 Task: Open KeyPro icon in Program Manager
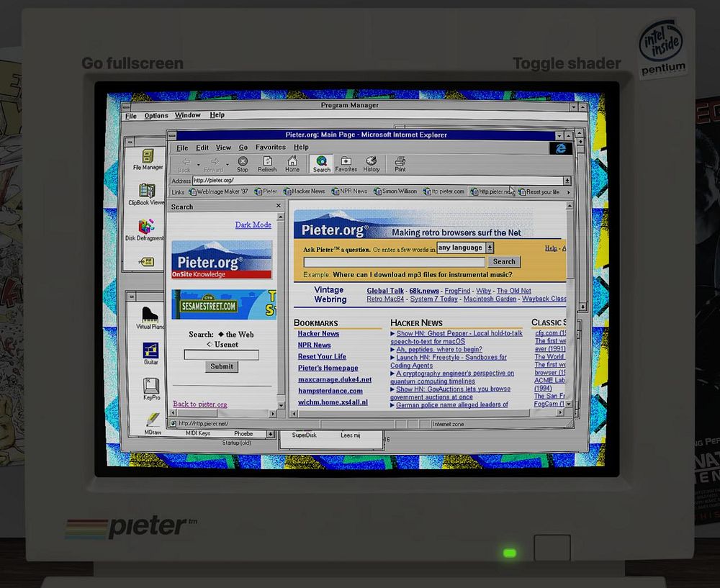tap(151, 389)
